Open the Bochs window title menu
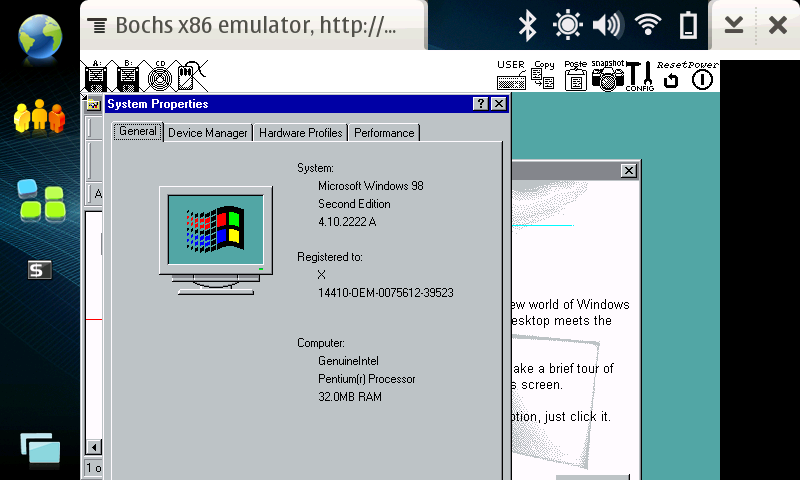The height and width of the screenshot is (480, 800). pyautogui.click(x=253, y=25)
